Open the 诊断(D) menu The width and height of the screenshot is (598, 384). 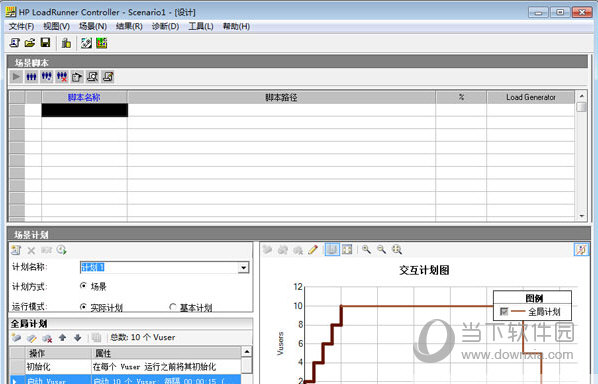(165, 26)
